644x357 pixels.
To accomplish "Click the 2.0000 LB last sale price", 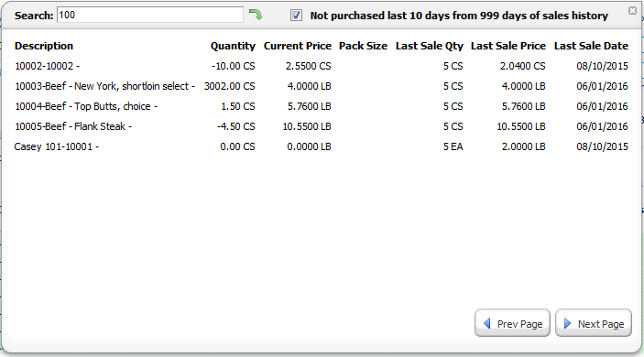I will [524, 146].
